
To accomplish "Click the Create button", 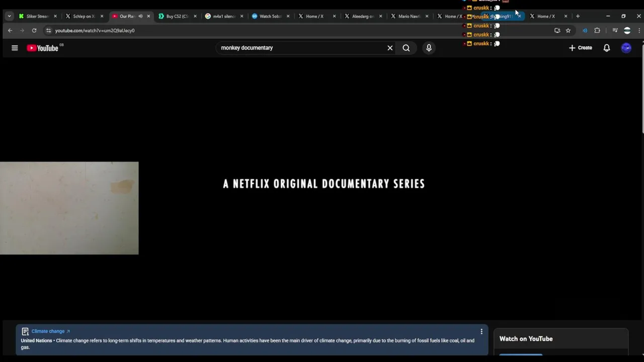I will pos(581,48).
